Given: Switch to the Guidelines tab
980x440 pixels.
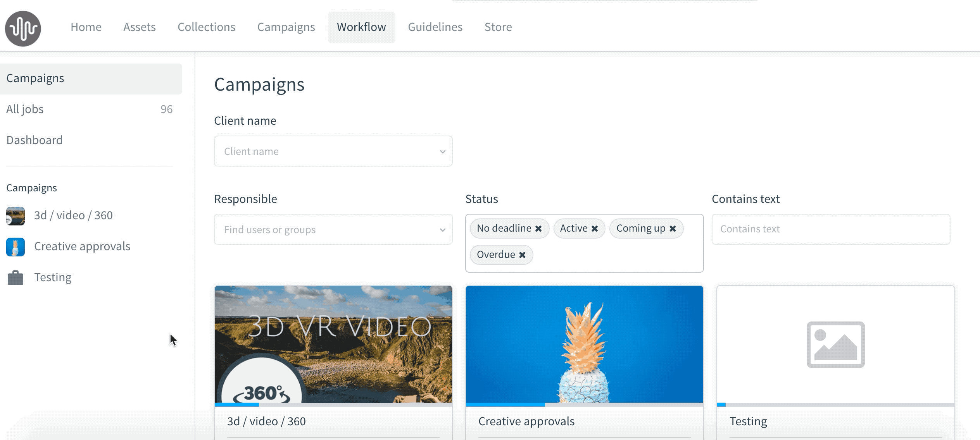Looking at the screenshot, I should point(435,27).
